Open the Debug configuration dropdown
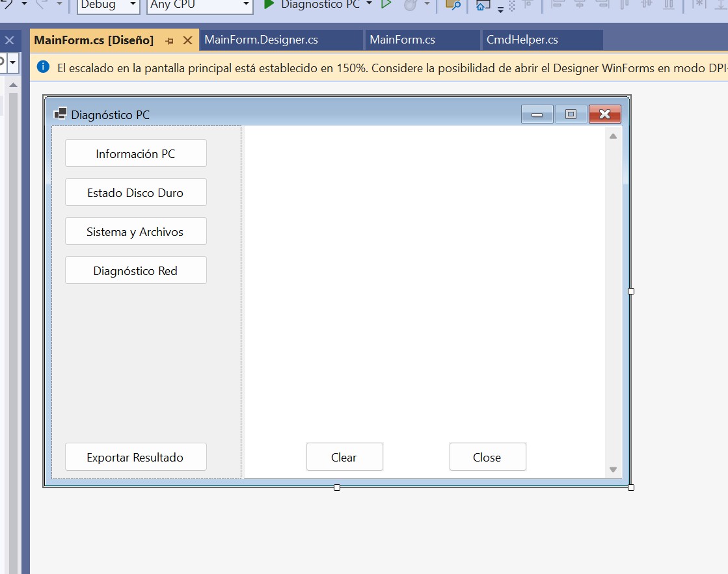The image size is (728, 574). click(133, 5)
